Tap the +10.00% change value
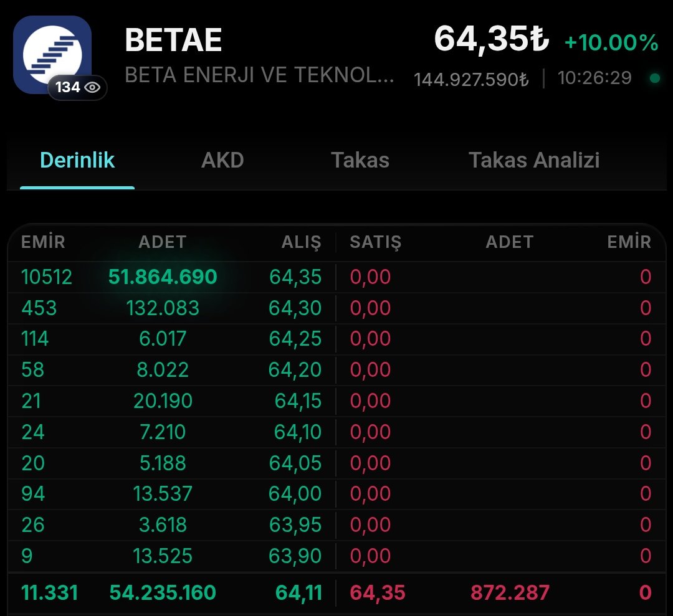Screen dimensions: 673x616 pyautogui.click(x=611, y=42)
